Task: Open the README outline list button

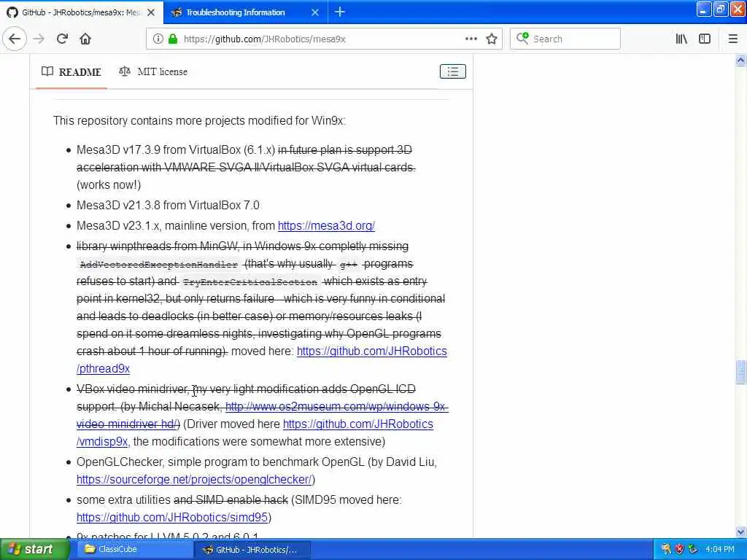Action: [452, 71]
